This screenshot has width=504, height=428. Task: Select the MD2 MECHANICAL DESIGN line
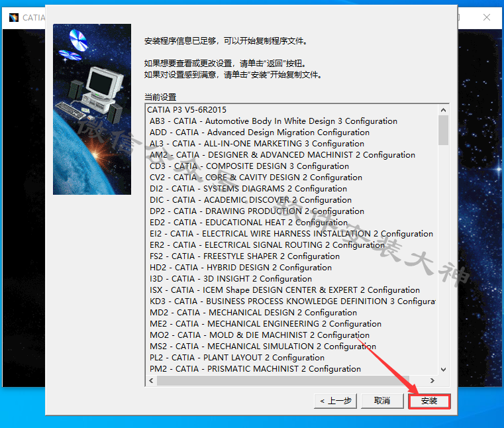pos(253,313)
